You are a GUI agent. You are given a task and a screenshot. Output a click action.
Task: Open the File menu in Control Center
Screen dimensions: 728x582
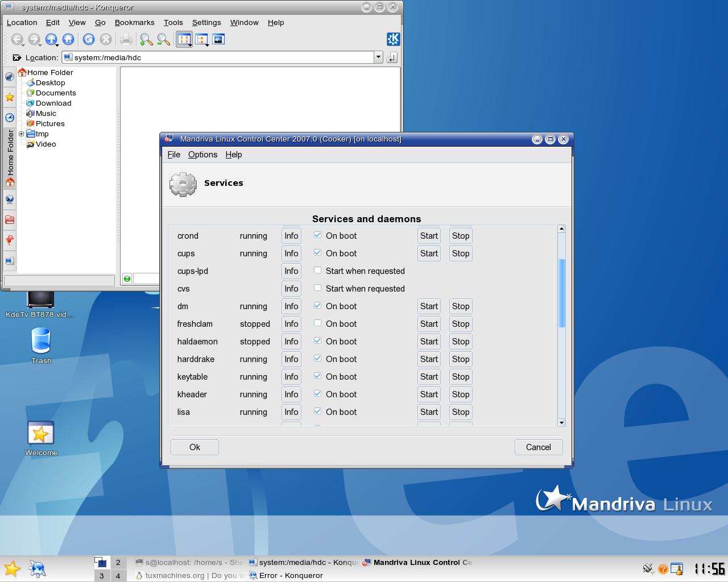pyautogui.click(x=173, y=155)
